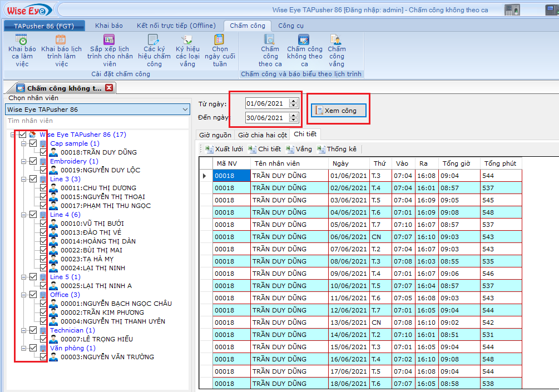Viewport: 559px width, 392px height.
Task: Click the Xem công button
Action: (x=338, y=111)
